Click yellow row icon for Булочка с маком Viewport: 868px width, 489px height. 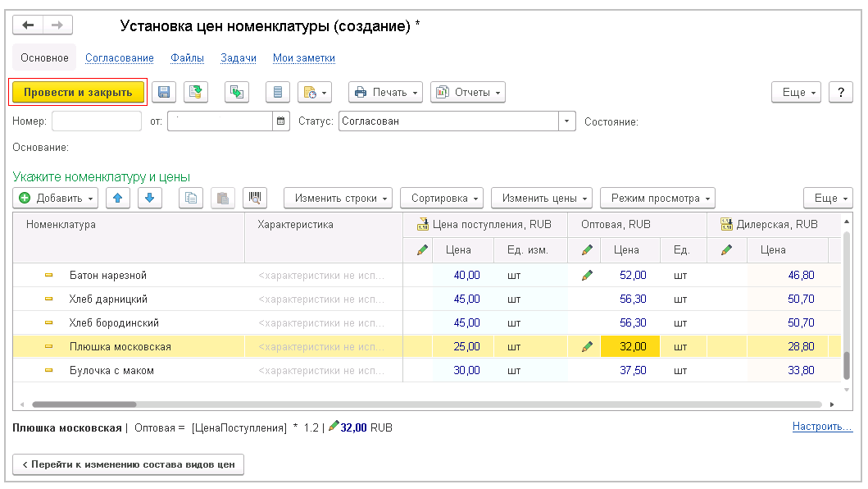[48, 370]
